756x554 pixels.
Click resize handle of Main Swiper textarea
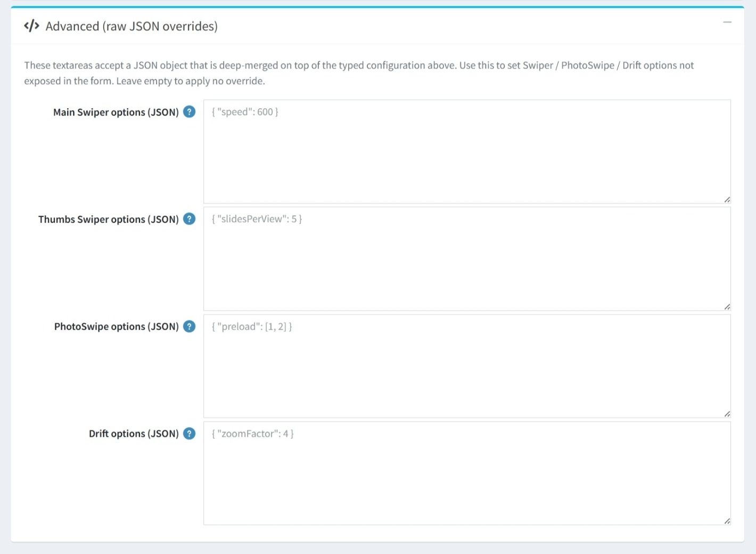click(x=727, y=199)
